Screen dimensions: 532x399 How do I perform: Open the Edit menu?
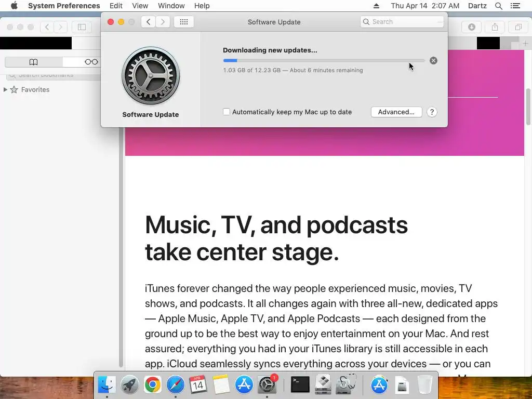[x=116, y=6]
